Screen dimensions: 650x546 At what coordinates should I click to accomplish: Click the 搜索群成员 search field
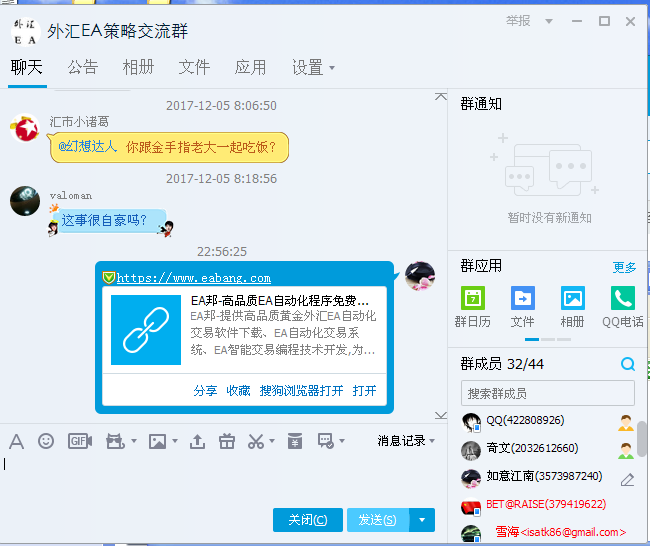pyautogui.click(x=546, y=393)
